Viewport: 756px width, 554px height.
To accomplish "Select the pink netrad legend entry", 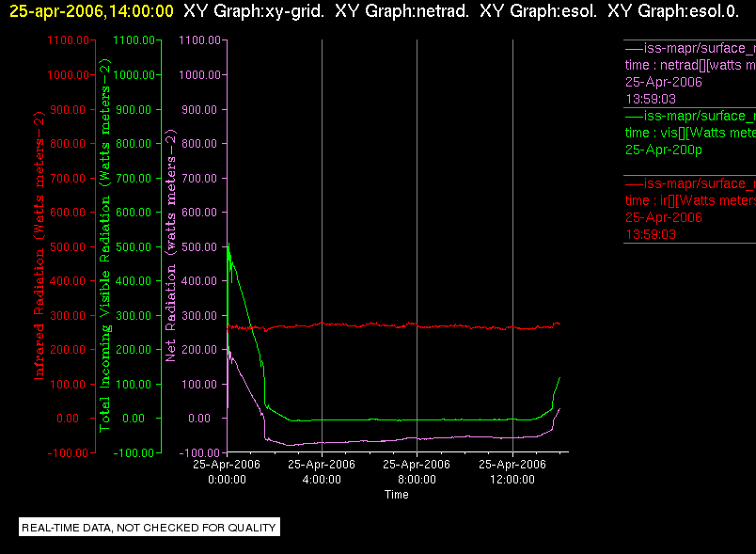I will pyautogui.click(x=690, y=73).
